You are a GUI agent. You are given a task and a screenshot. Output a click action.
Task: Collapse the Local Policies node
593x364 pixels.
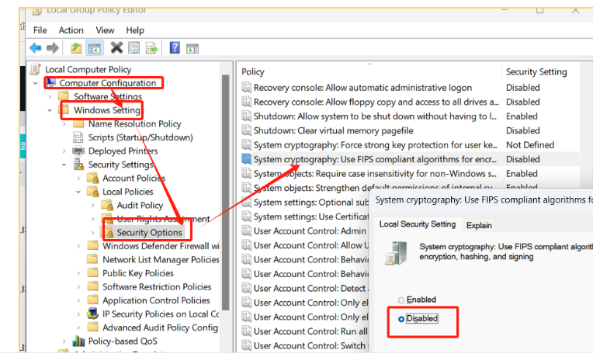point(78,192)
